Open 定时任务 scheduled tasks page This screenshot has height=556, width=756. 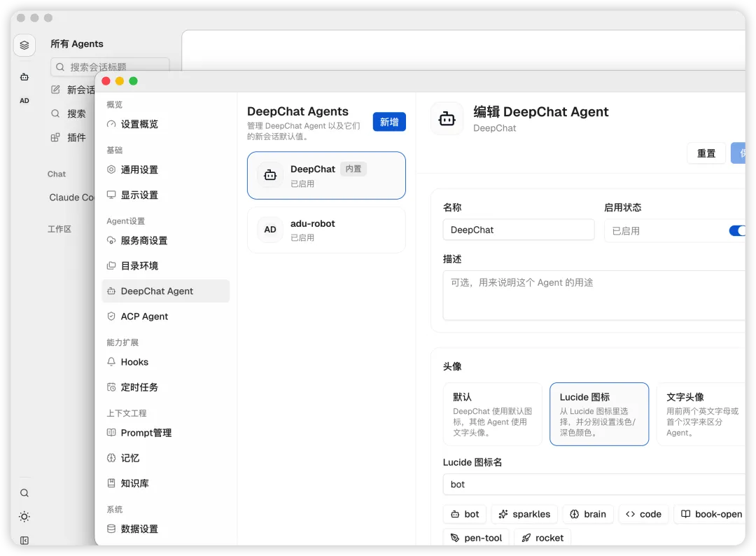pos(165,387)
